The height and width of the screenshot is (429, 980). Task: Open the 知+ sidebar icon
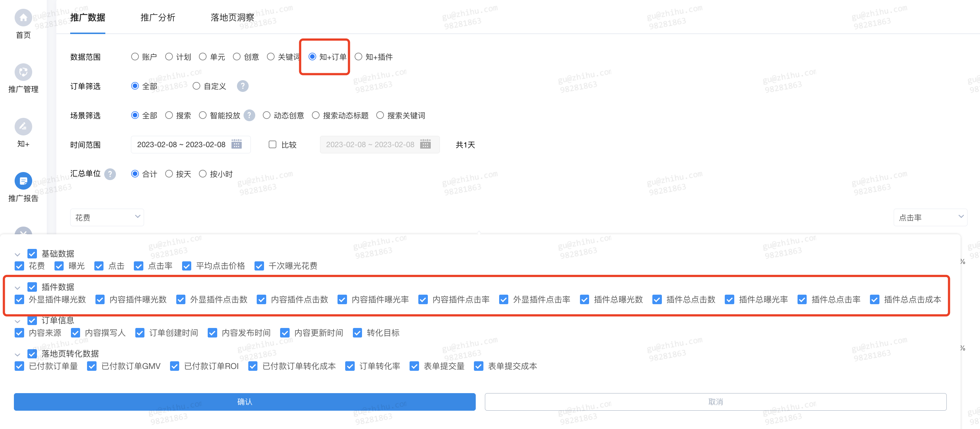coord(23,126)
